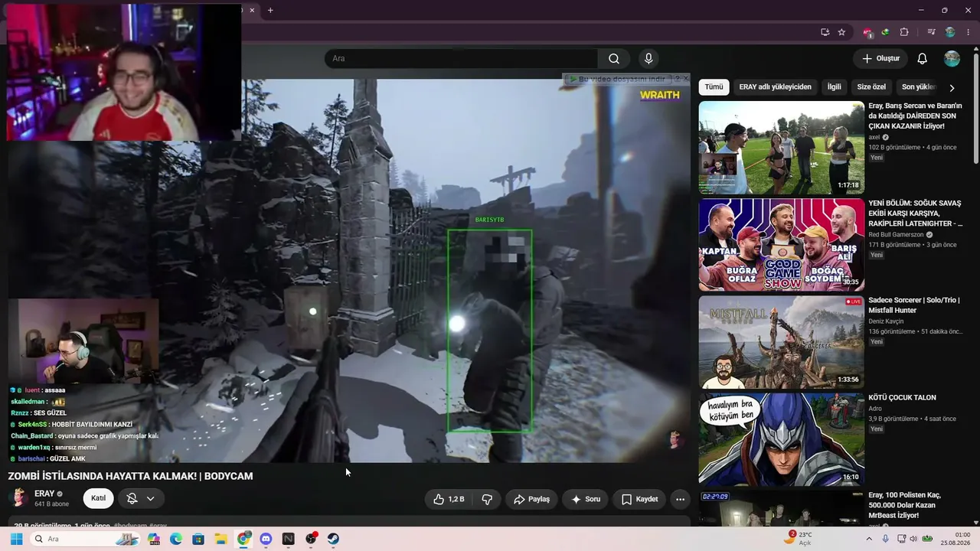Viewport: 980px width, 551px height.
Task: Click the Paylaş share button
Action: [531, 499]
